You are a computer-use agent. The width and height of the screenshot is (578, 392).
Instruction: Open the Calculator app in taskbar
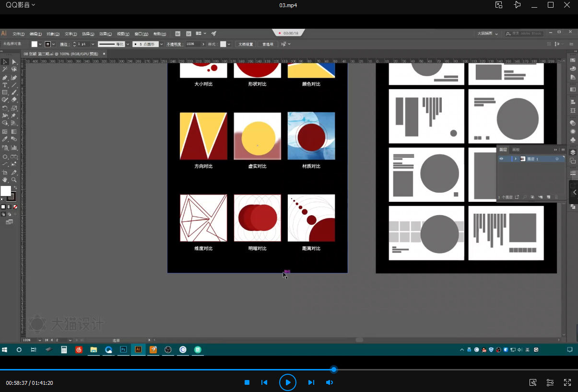(x=63, y=350)
